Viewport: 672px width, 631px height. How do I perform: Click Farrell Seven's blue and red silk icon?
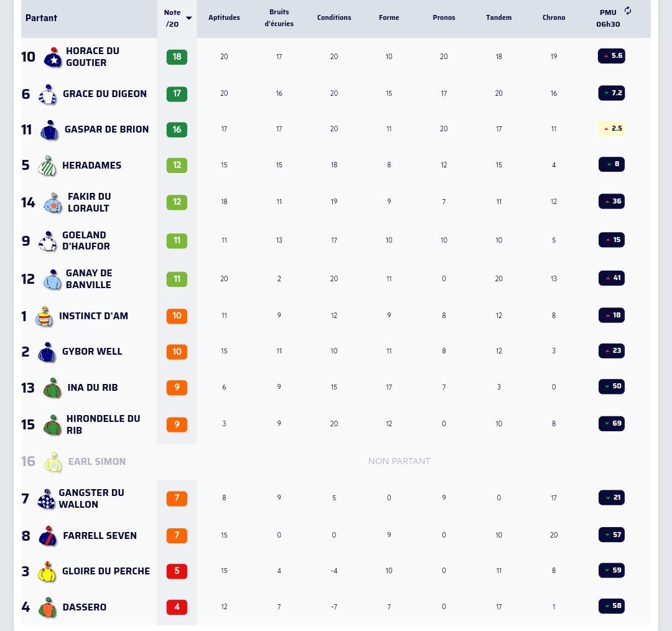tap(47, 536)
